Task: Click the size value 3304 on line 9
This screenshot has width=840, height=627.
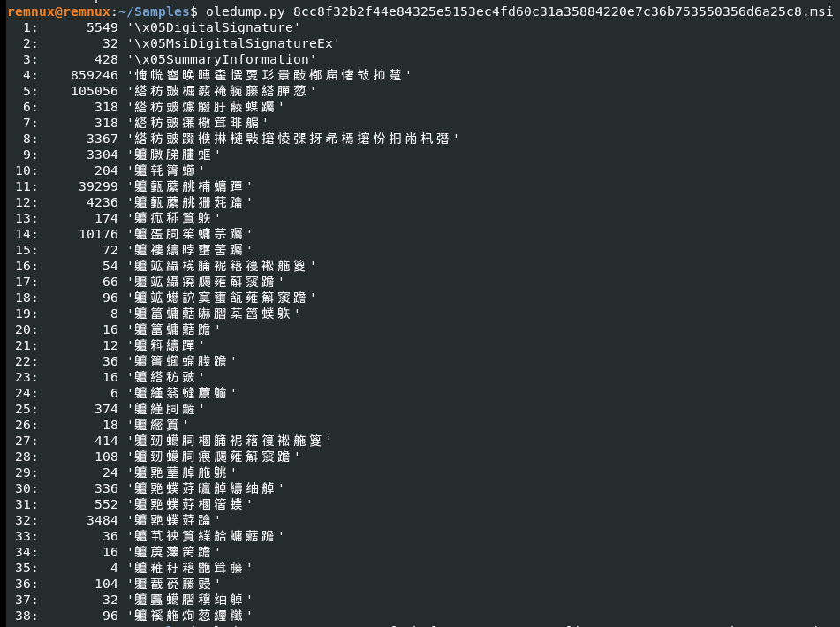Action: click(x=102, y=155)
